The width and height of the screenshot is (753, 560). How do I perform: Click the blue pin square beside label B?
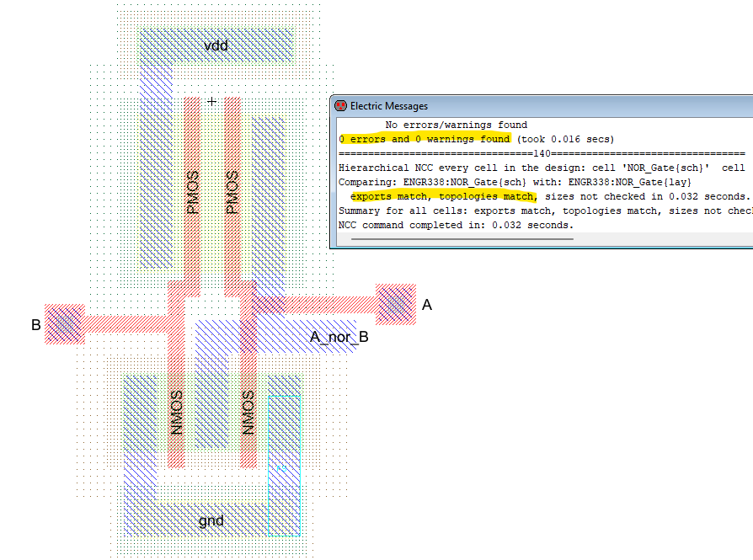[64, 324]
